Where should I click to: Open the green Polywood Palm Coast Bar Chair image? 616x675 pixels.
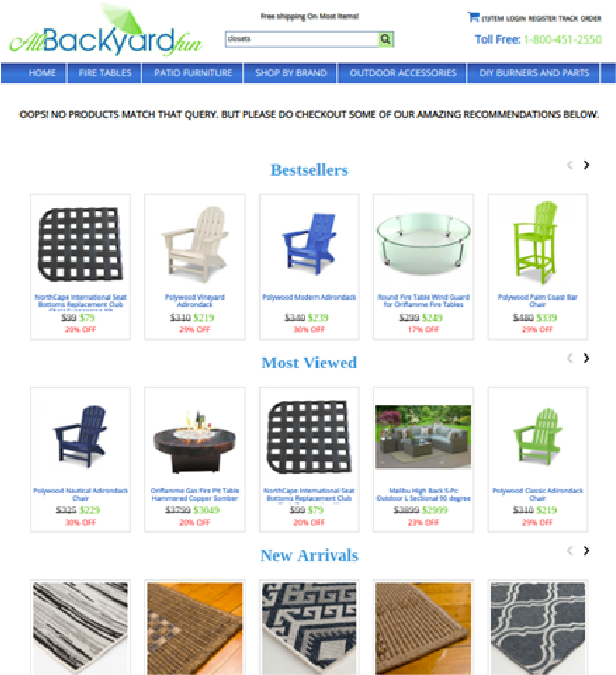tap(537, 242)
